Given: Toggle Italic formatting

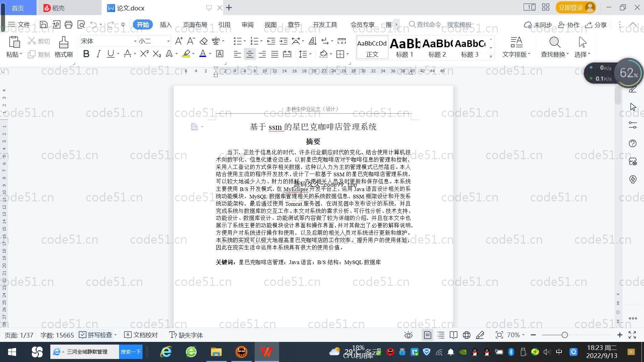Looking at the screenshot, I should (98, 54).
